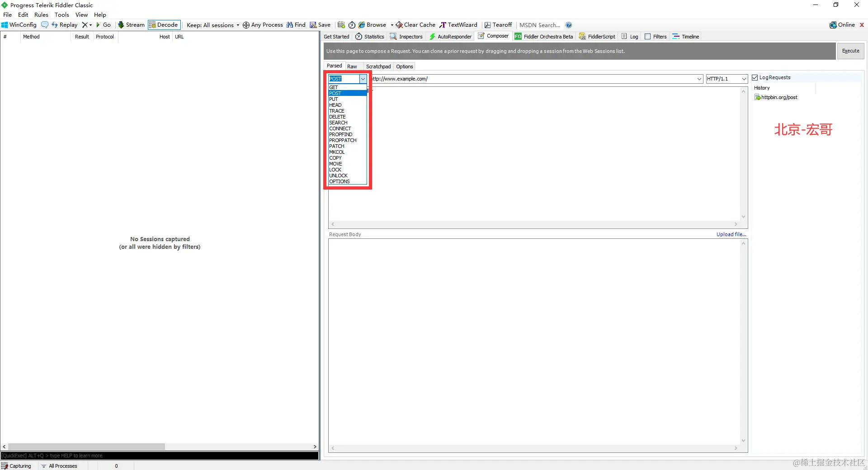Screen dimensions: 868x470
Task: Click the Go resume button
Action: tap(104, 25)
